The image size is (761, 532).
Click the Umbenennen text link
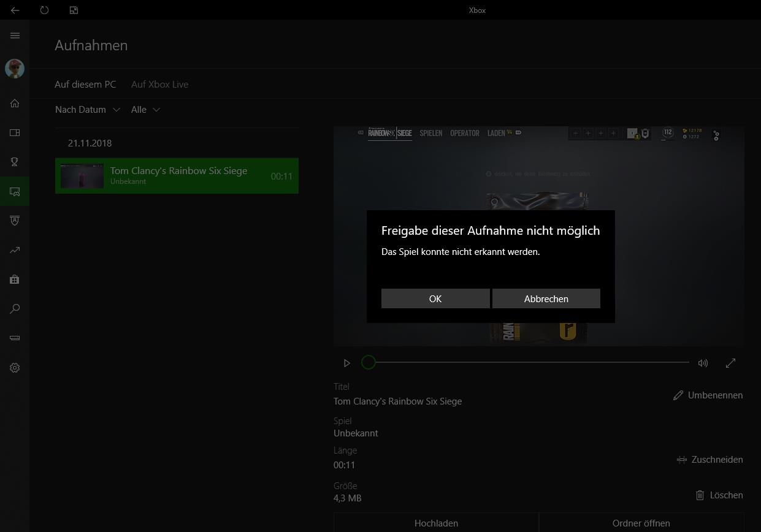(715, 395)
